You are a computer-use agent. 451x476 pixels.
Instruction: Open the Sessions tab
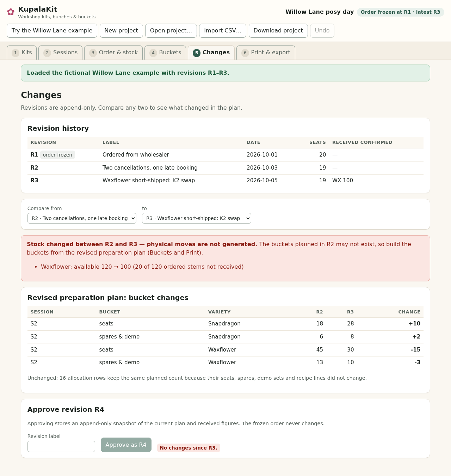(61, 53)
